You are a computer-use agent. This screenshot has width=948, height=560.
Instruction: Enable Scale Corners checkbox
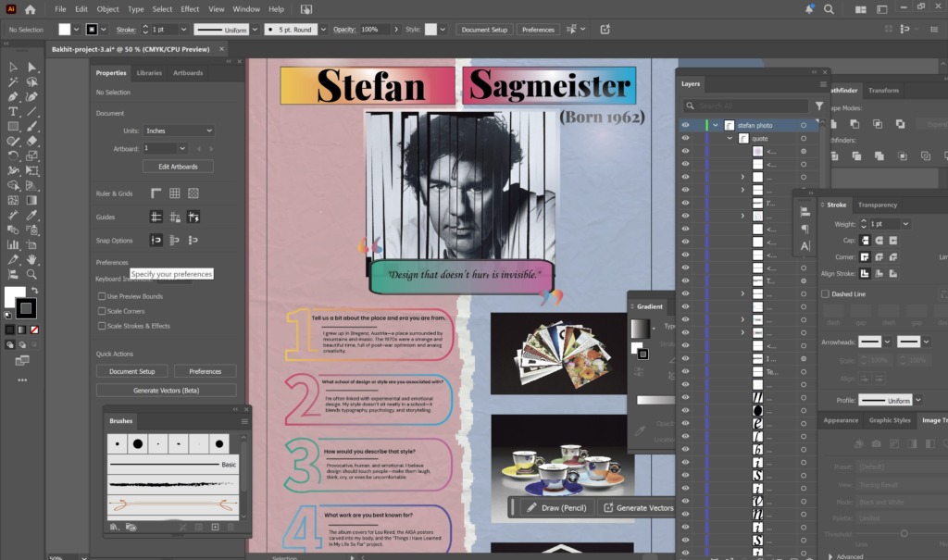coord(102,311)
